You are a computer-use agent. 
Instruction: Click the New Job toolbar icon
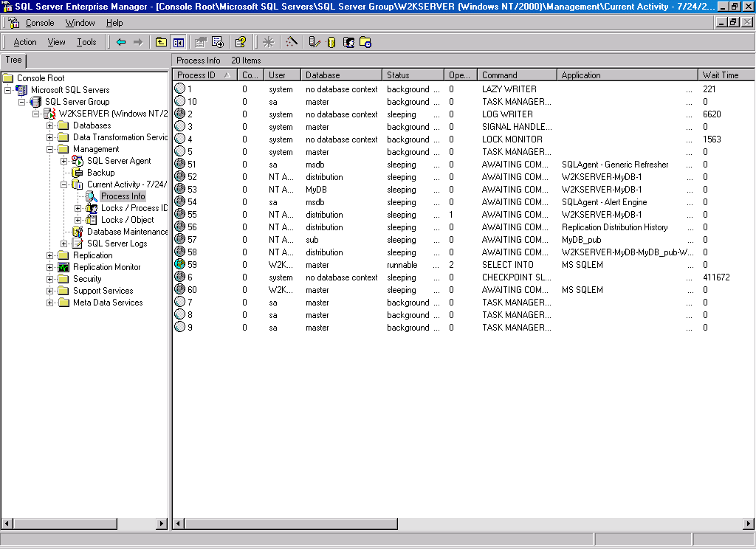click(x=365, y=42)
